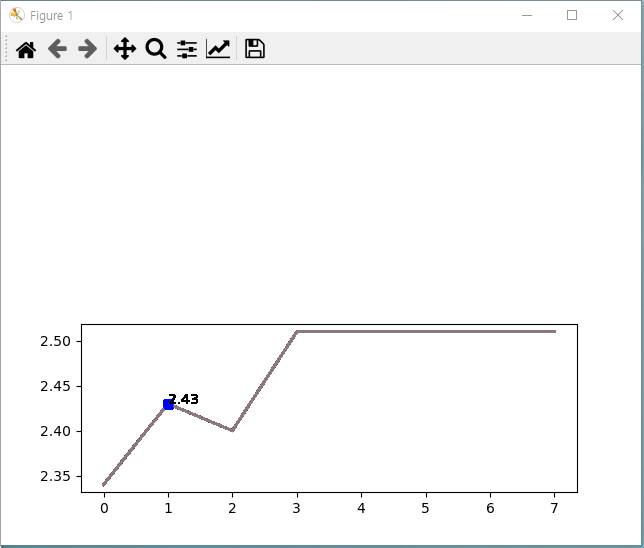The height and width of the screenshot is (548, 644).
Task: Click the 2.40 y-axis tick label
Action: coord(55,431)
